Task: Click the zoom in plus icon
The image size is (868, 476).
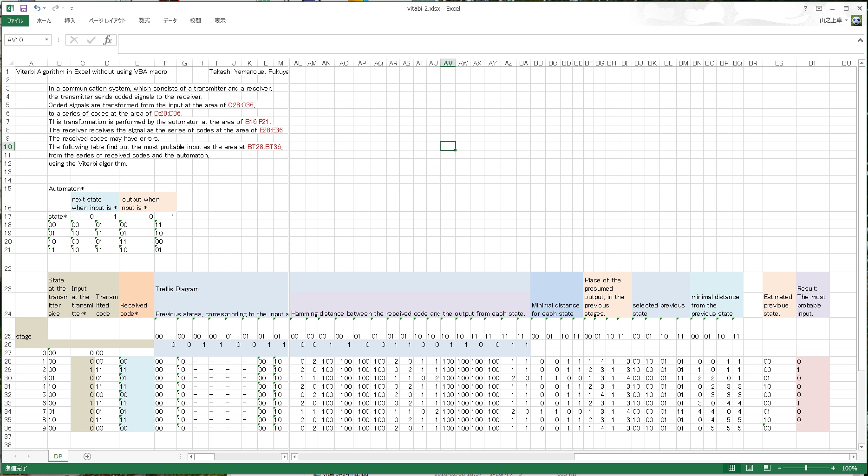Action: [833, 468]
